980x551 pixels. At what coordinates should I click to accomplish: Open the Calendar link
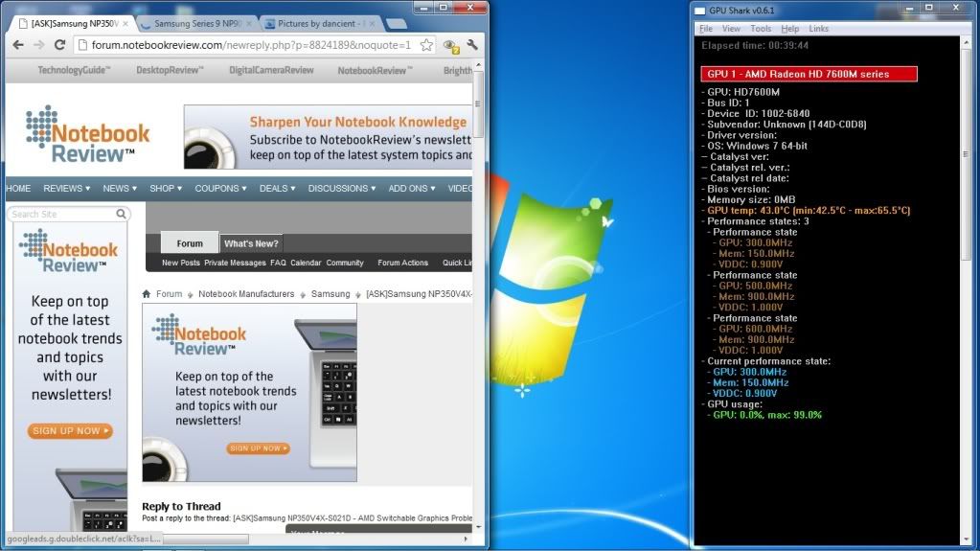pyautogui.click(x=306, y=263)
